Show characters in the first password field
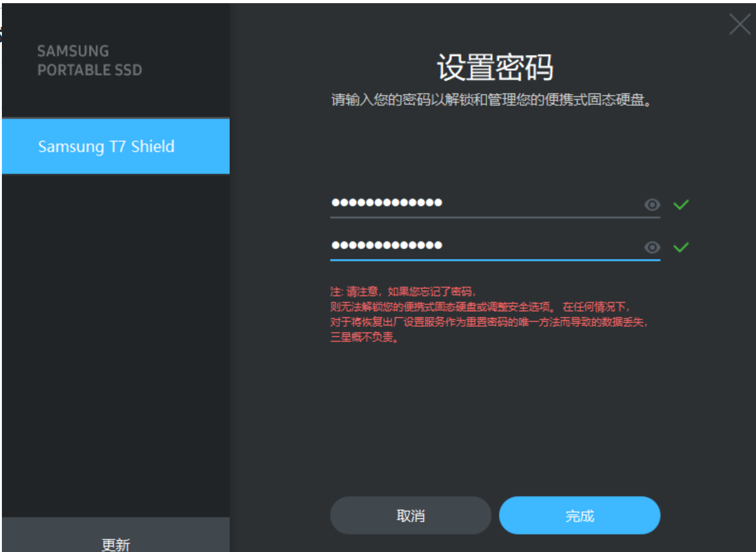 point(652,205)
